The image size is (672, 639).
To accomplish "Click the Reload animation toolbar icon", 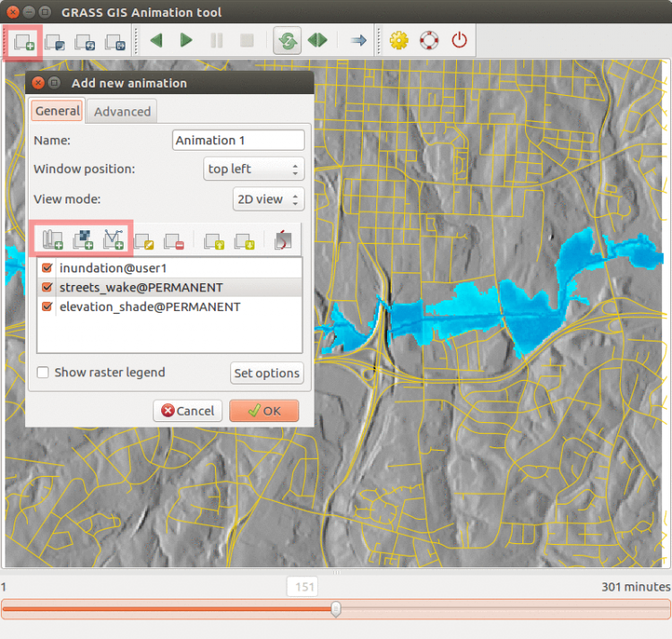I will tap(85, 42).
